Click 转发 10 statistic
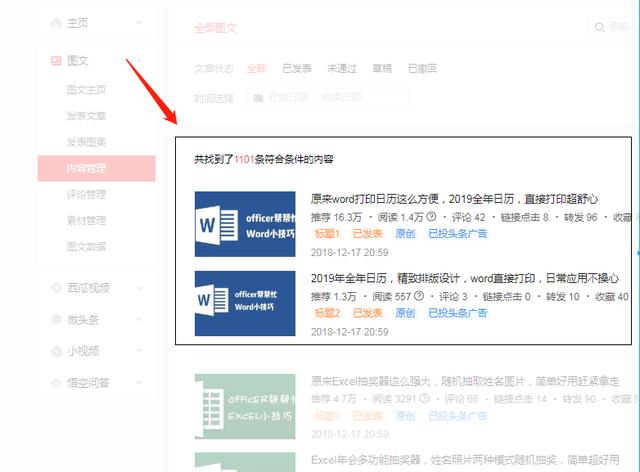The width and height of the screenshot is (640, 472). (x=562, y=296)
